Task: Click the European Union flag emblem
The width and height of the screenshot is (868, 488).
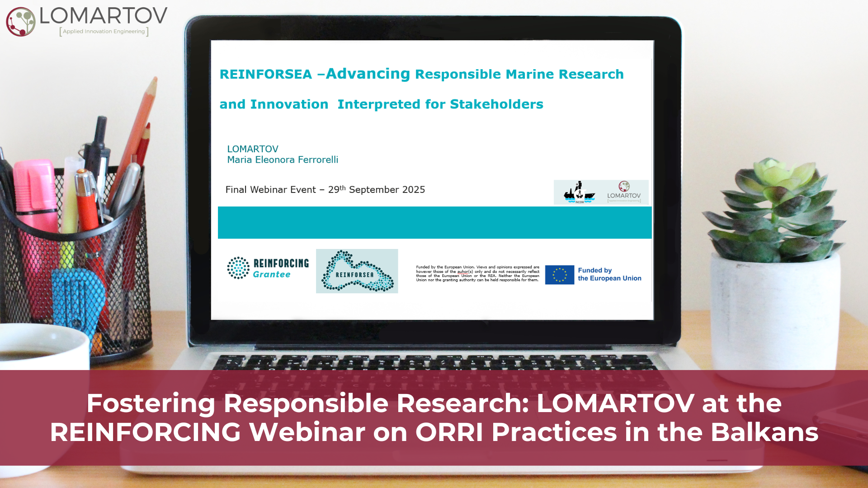Action: point(559,275)
